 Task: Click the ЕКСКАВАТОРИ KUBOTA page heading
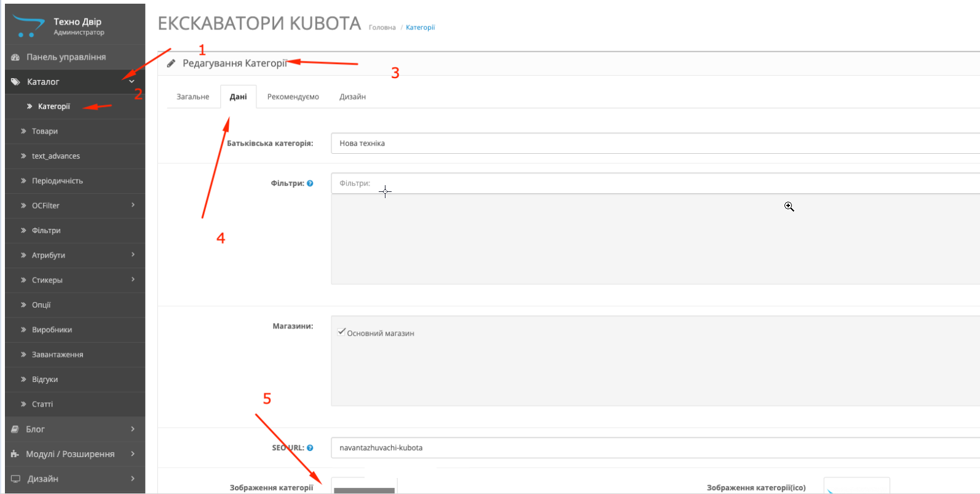click(259, 23)
